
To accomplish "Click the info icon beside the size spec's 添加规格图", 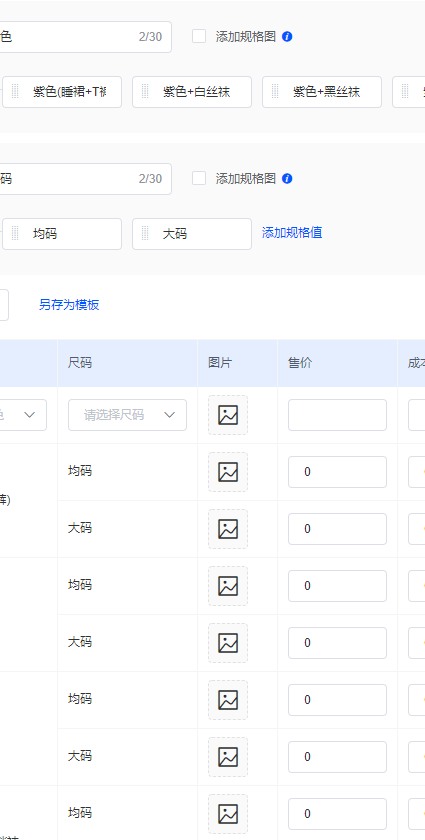I will click(287, 179).
